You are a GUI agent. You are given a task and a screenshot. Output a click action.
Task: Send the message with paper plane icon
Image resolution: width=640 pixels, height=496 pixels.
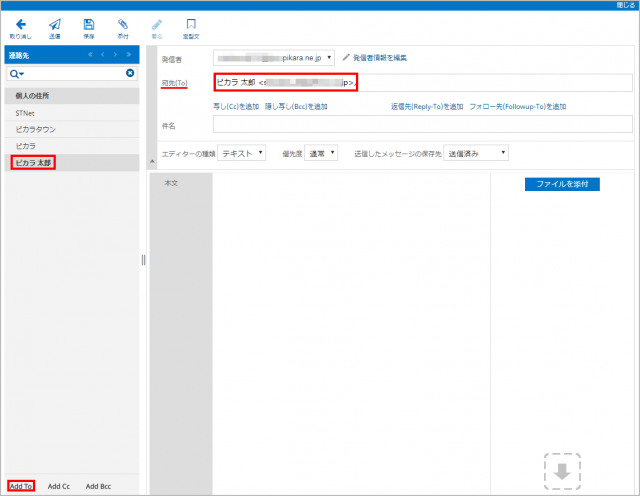pyautogui.click(x=55, y=24)
